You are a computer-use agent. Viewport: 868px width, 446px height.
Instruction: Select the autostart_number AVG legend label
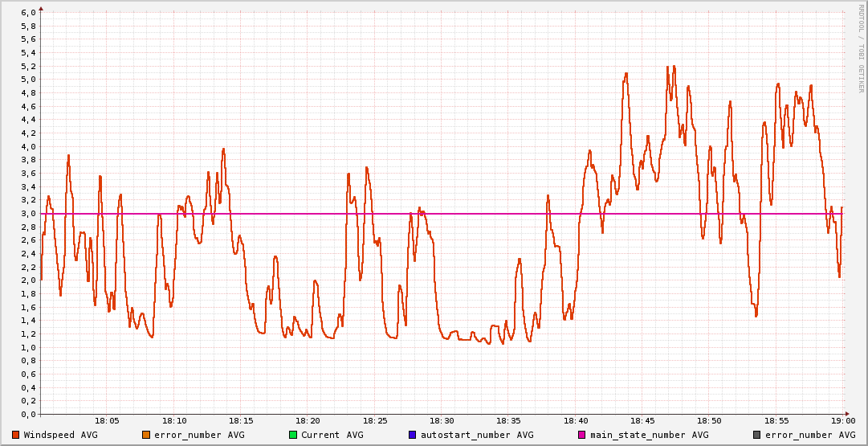(477, 435)
